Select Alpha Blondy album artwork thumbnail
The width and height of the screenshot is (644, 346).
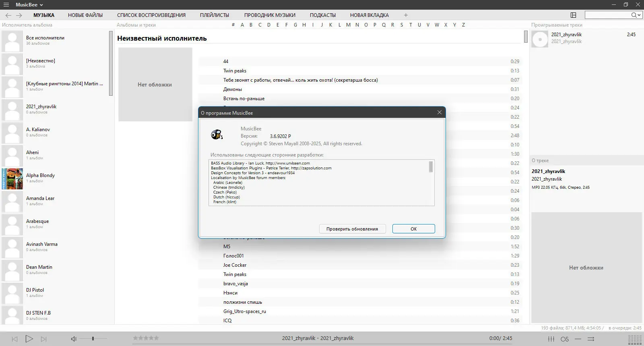pos(12,179)
